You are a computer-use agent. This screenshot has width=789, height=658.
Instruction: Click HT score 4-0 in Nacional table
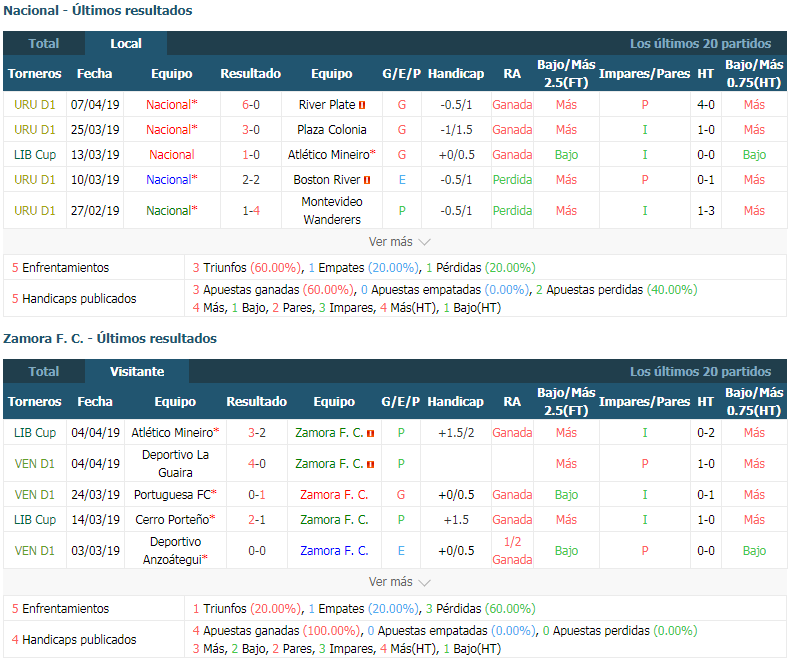(706, 105)
